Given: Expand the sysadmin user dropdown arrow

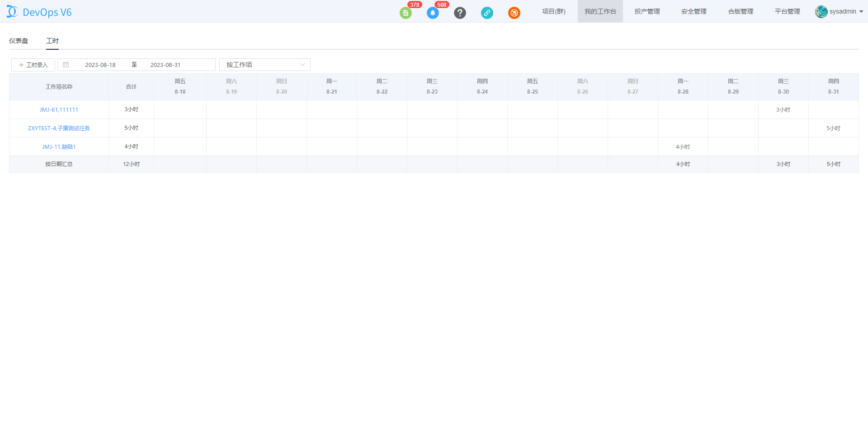Looking at the screenshot, I should point(861,12).
